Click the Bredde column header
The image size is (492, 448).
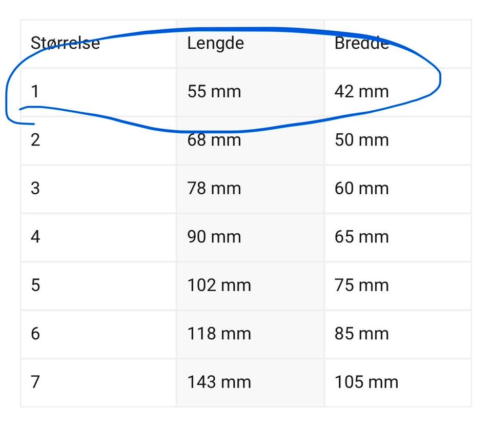pyautogui.click(x=398, y=44)
